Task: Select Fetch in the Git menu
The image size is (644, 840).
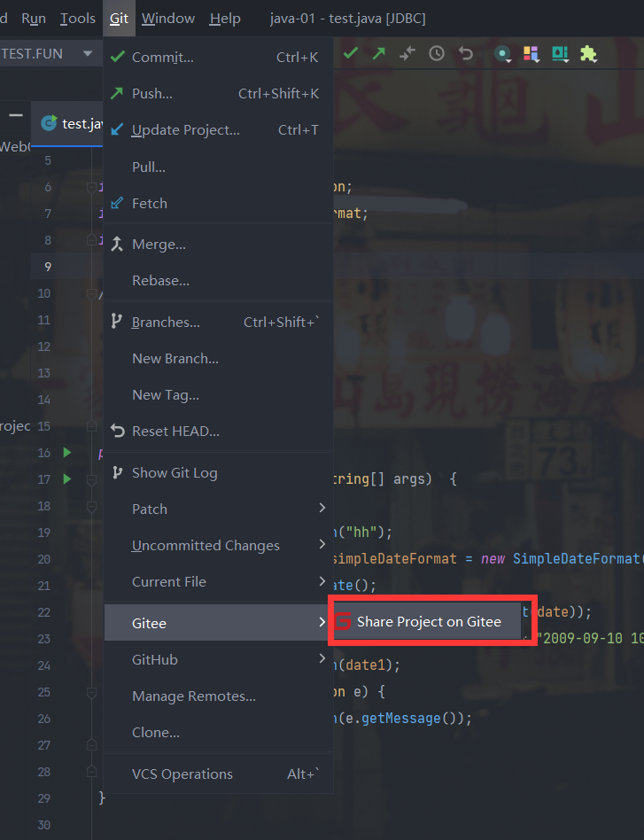Action: [x=219, y=204]
